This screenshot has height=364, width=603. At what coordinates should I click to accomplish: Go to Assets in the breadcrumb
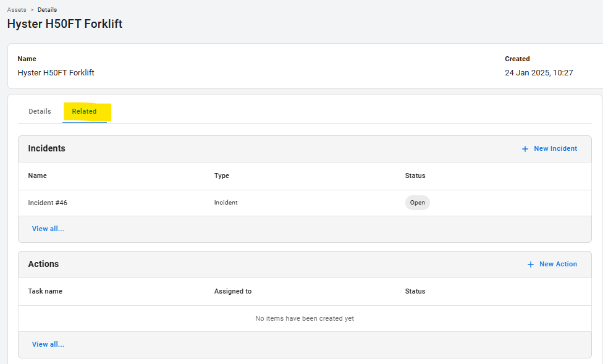tap(17, 10)
